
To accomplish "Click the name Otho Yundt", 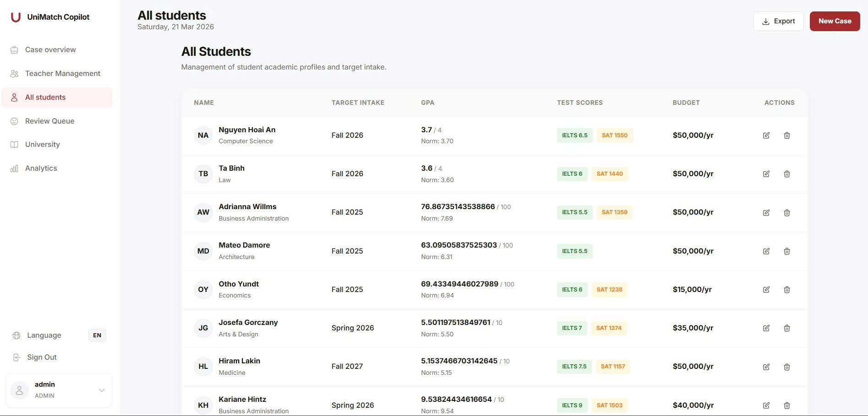I will (239, 284).
